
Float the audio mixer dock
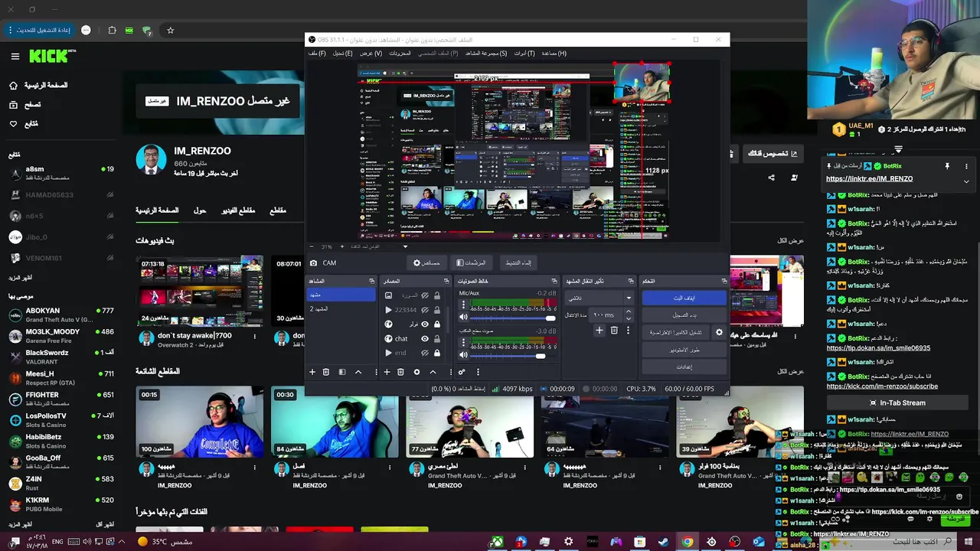556,281
